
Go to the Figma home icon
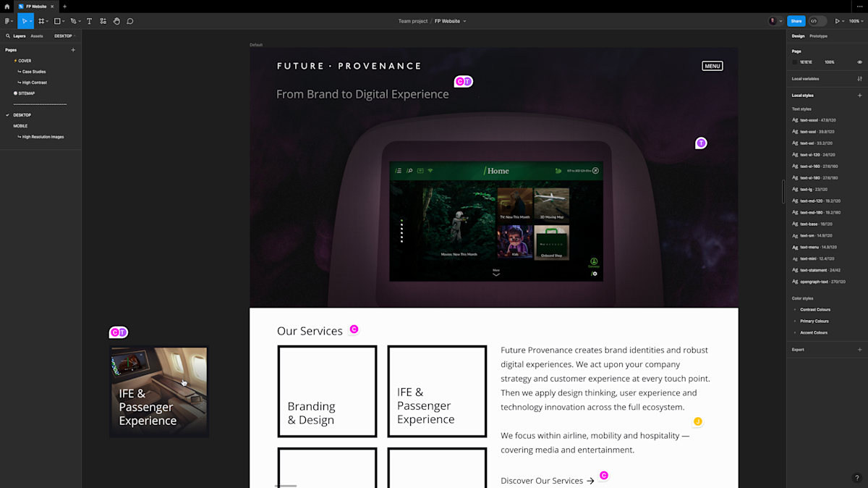[7, 7]
